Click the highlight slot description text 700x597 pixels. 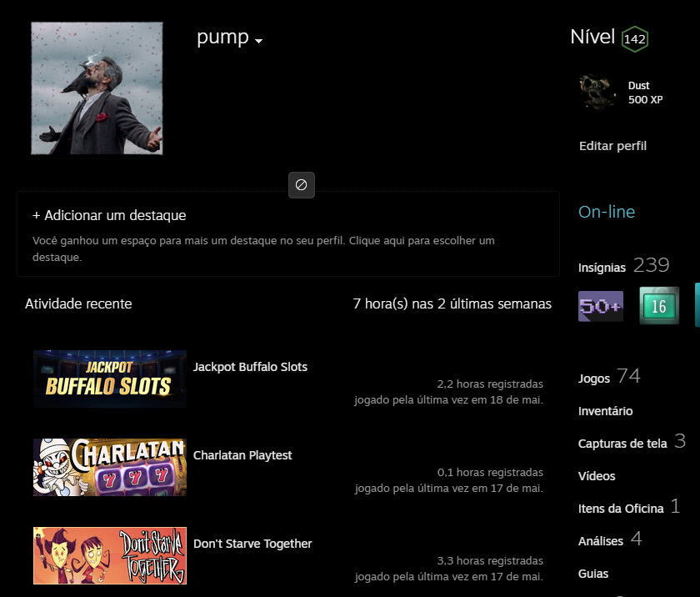coord(263,248)
